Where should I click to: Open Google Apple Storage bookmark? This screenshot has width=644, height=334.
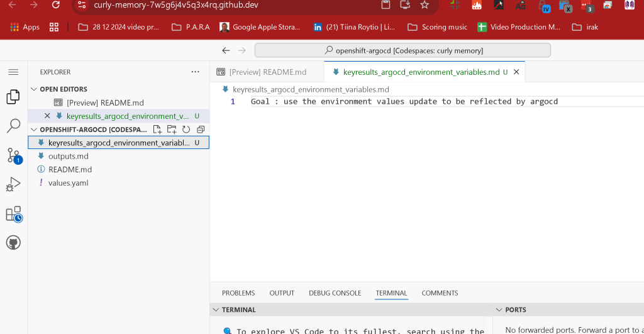coord(260,27)
